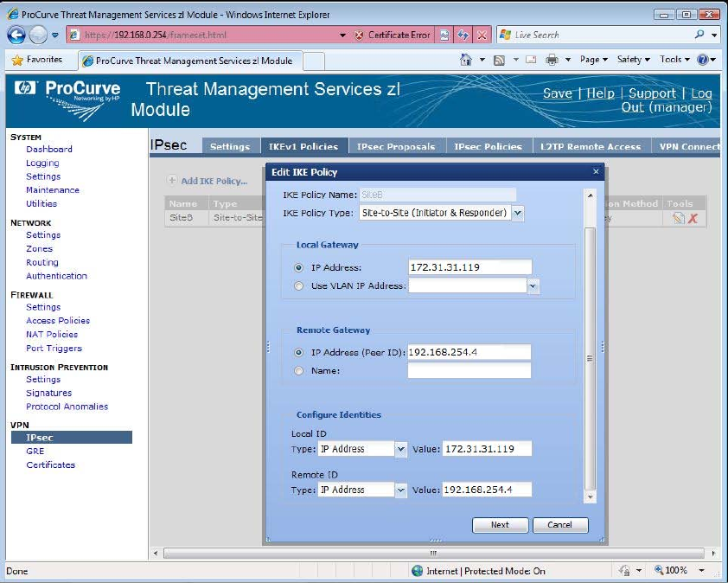
Task: Open the Favorites star button
Action: [37, 60]
